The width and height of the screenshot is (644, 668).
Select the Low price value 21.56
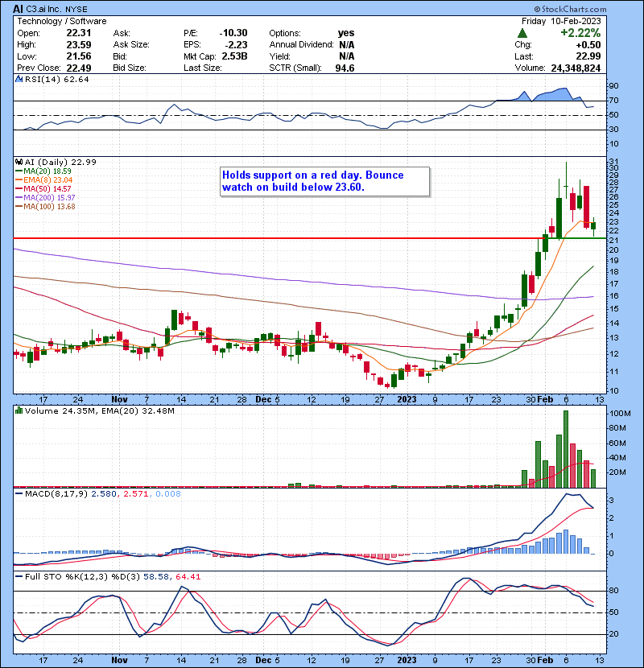79,56
